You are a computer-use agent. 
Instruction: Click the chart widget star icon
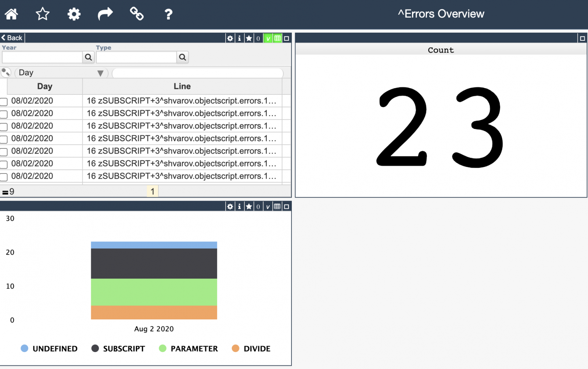[x=249, y=207]
